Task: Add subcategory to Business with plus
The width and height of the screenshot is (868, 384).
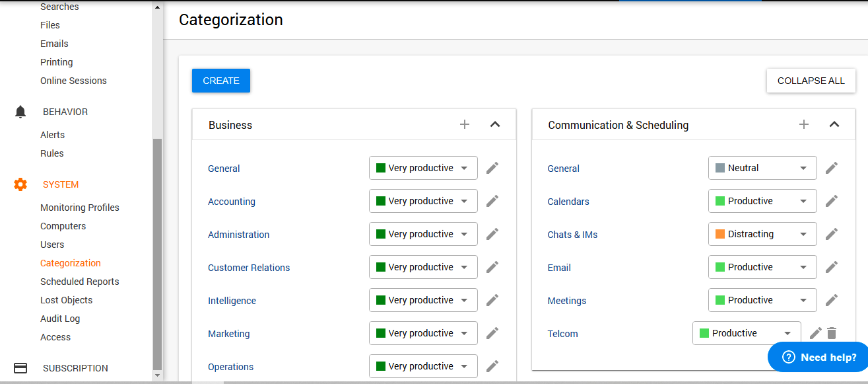Action: 465,124
